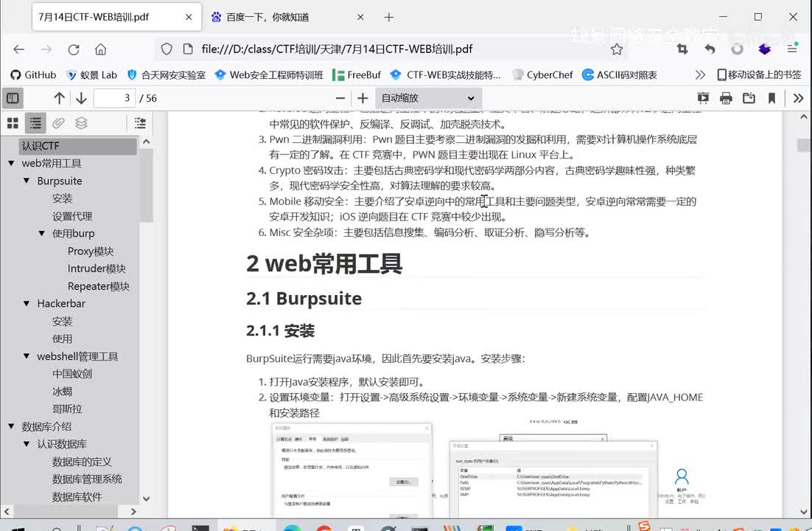Open the 数据库的定义 outline entry
The image size is (812, 531).
coord(82,462)
